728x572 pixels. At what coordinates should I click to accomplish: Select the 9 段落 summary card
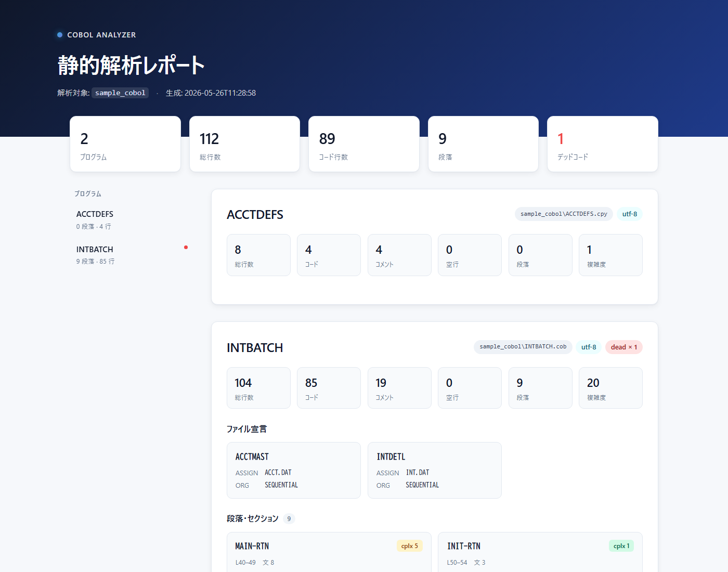483,144
